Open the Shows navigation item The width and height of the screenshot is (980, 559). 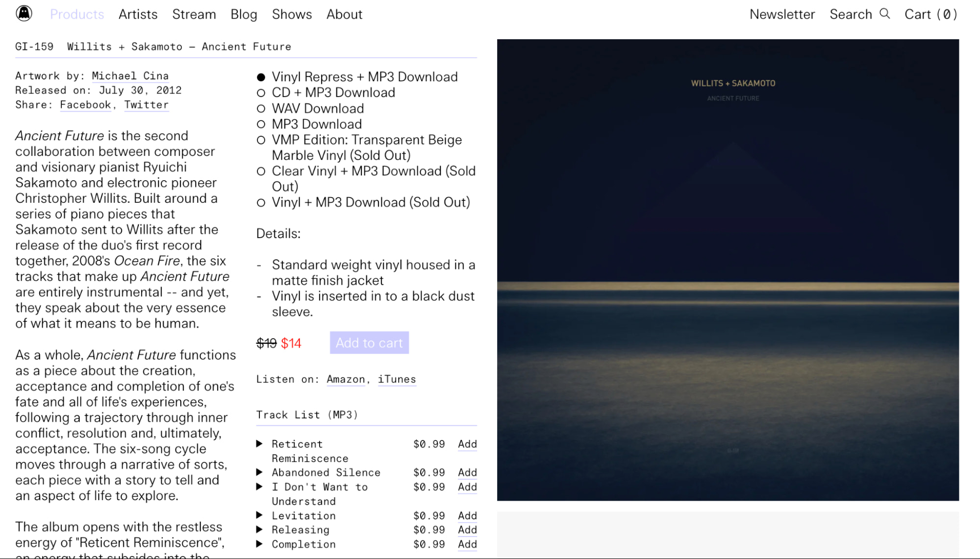click(292, 14)
